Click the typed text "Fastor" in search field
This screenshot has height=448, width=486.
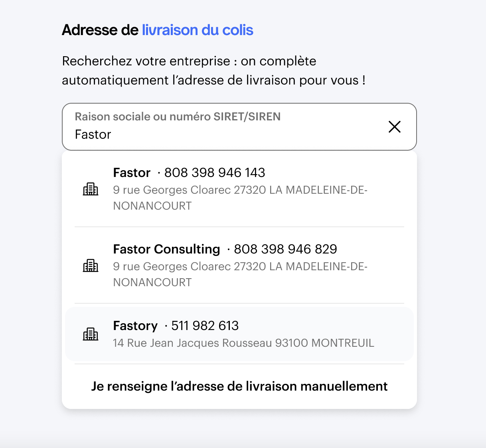93,135
